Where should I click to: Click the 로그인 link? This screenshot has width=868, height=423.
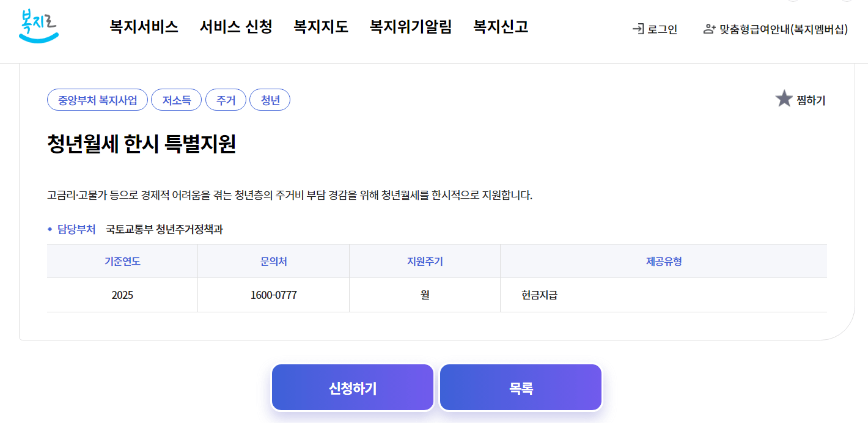point(662,29)
